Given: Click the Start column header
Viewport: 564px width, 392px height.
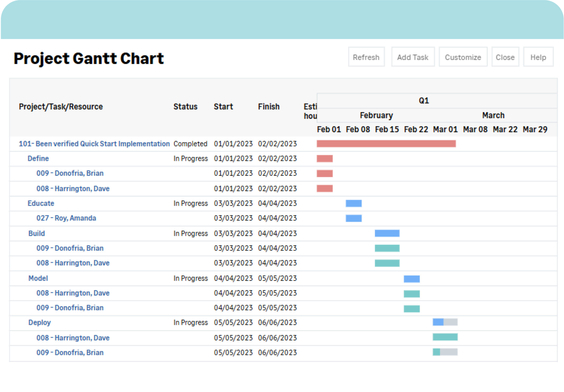Looking at the screenshot, I should coord(223,107).
